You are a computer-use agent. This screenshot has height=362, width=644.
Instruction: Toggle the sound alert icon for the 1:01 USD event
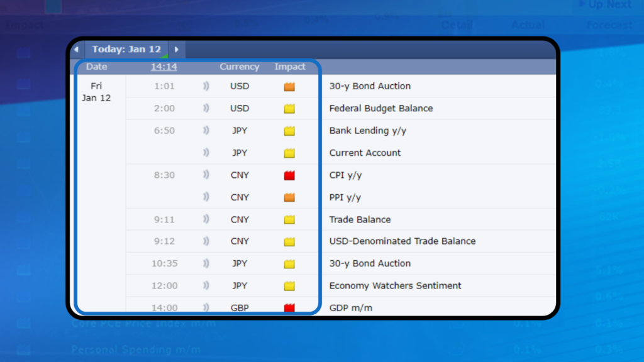pyautogui.click(x=206, y=86)
